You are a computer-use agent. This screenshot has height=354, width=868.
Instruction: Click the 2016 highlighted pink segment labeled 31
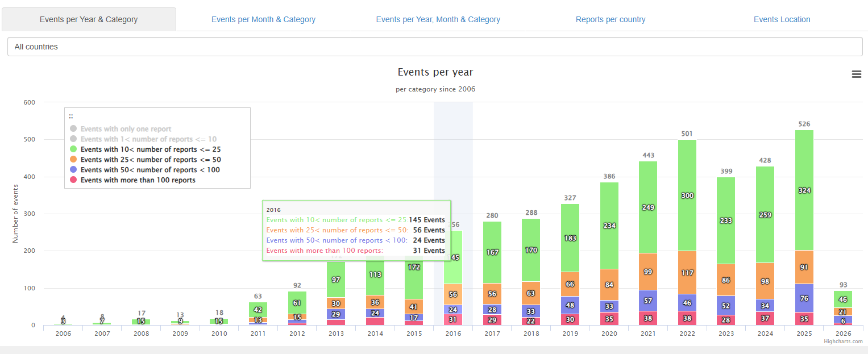[x=453, y=320]
